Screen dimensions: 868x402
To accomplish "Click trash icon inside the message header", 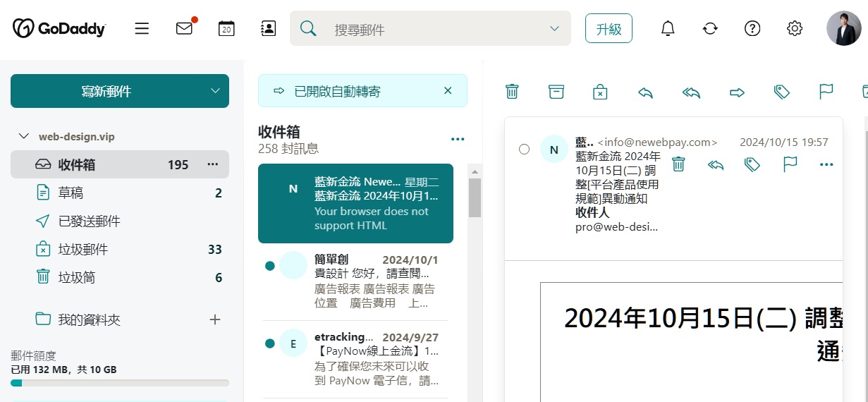I will coord(678,164).
